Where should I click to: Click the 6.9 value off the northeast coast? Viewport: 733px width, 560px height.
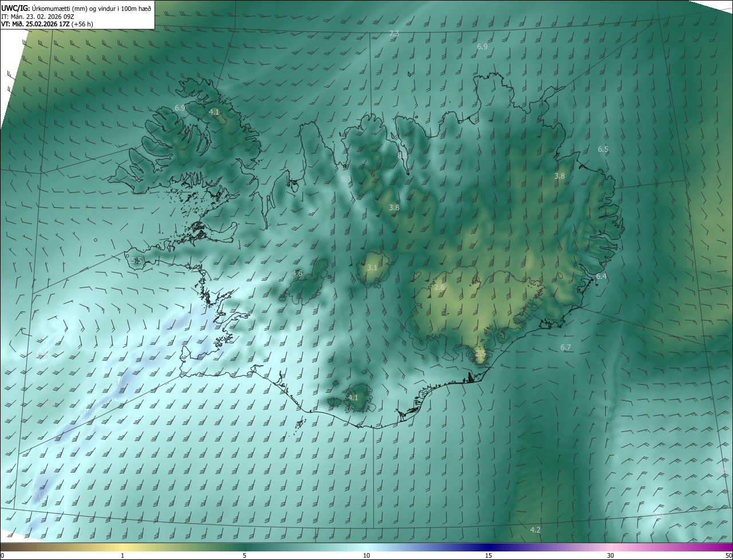point(482,47)
